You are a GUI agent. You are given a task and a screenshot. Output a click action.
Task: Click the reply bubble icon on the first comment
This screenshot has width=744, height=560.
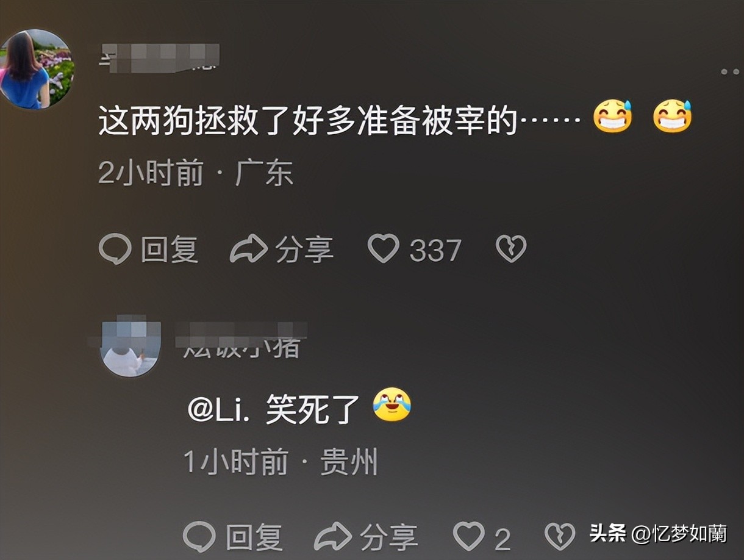(115, 249)
